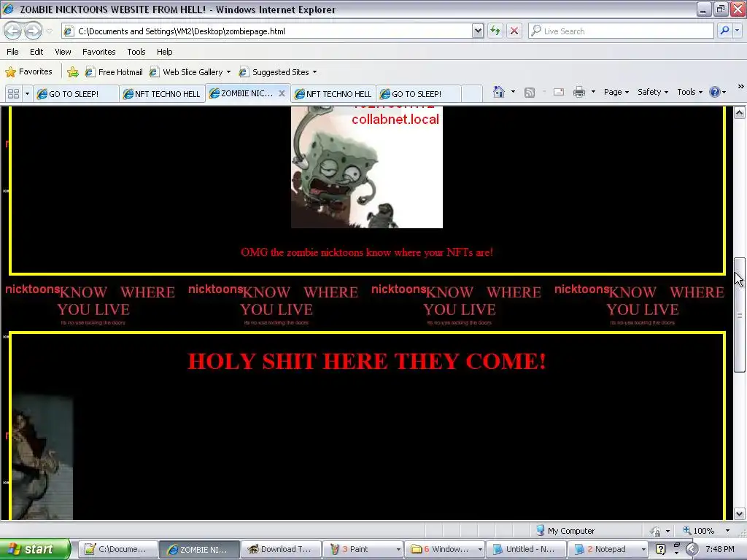
Task: Click the vertical scrollbar down arrow
Action: pos(740,514)
